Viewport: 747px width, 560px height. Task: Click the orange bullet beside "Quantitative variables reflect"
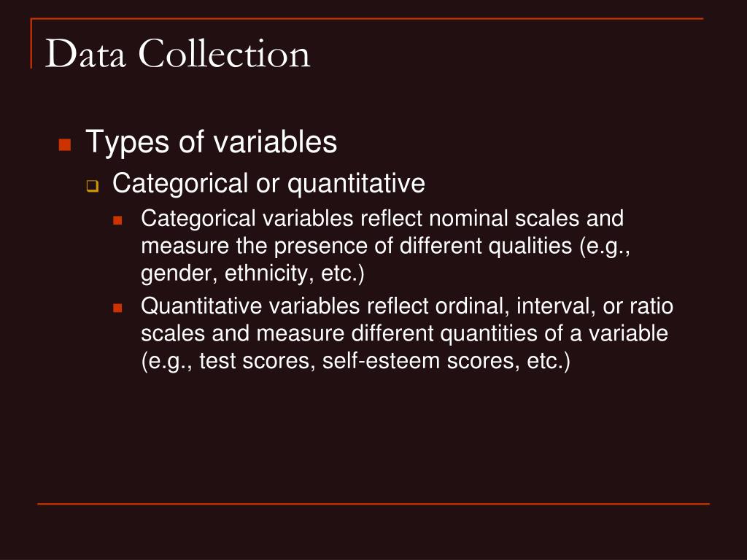[x=117, y=308]
